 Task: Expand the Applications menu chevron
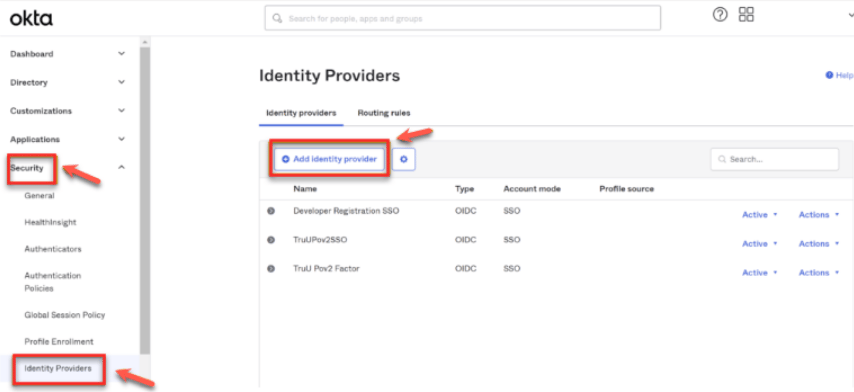tap(121, 138)
